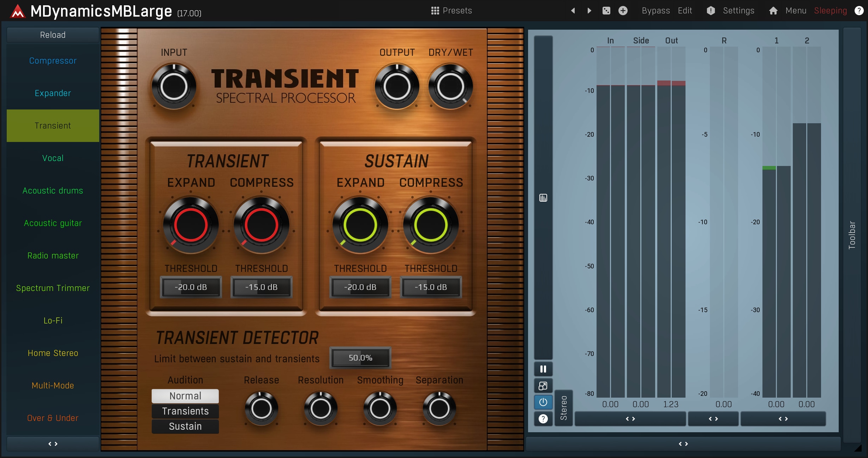Click the help question mark in title bar
868x458 pixels.
tap(859, 11)
